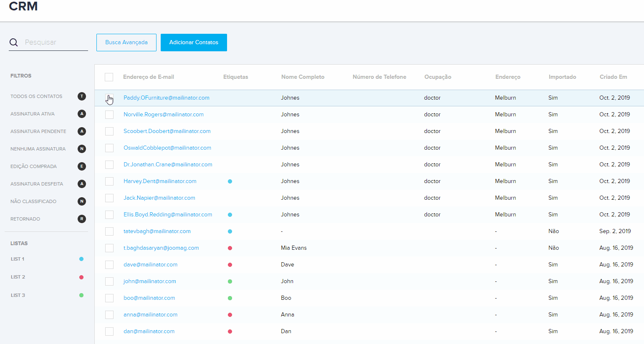This screenshot has height=344, width=644.
Task: Click the blue tag dot on Harvey.Dent row
Action: pos(230,181)
